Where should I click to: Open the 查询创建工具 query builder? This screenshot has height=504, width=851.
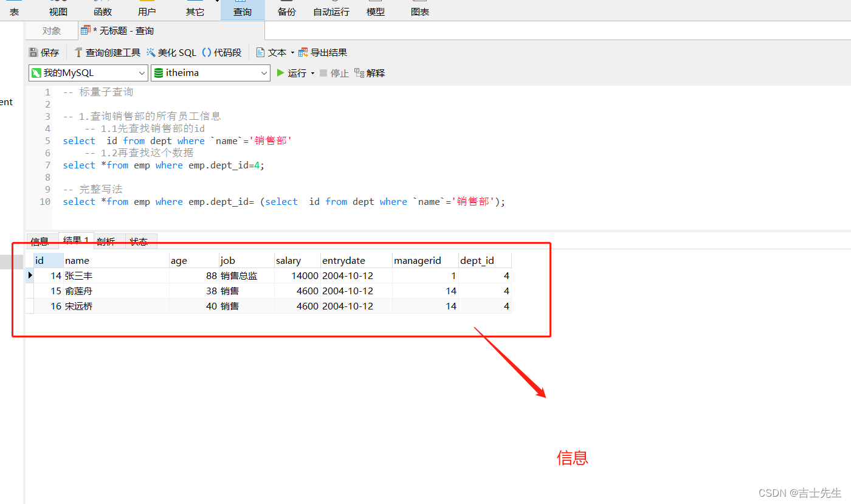click(107, 53)
